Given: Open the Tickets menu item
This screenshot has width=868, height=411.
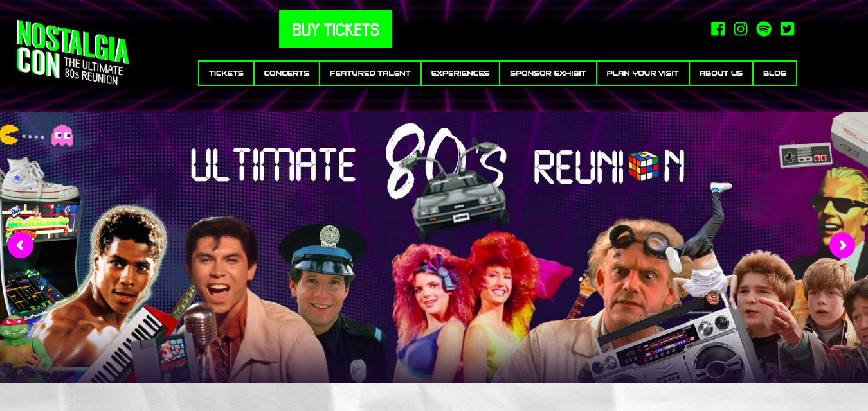Looking at the screenshot, I should point(226,73).
